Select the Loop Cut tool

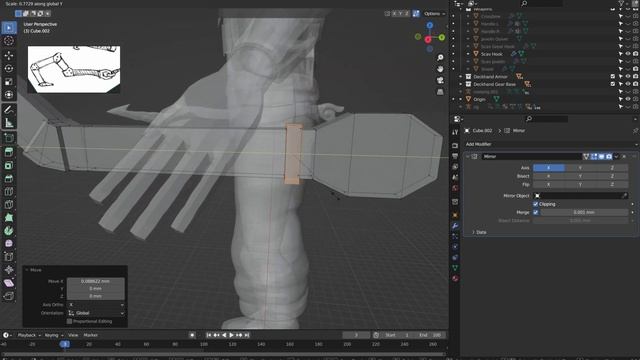9,191
